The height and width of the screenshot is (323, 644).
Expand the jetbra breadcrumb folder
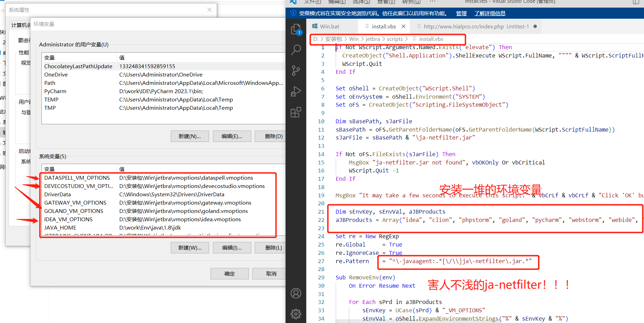(373, 39)
